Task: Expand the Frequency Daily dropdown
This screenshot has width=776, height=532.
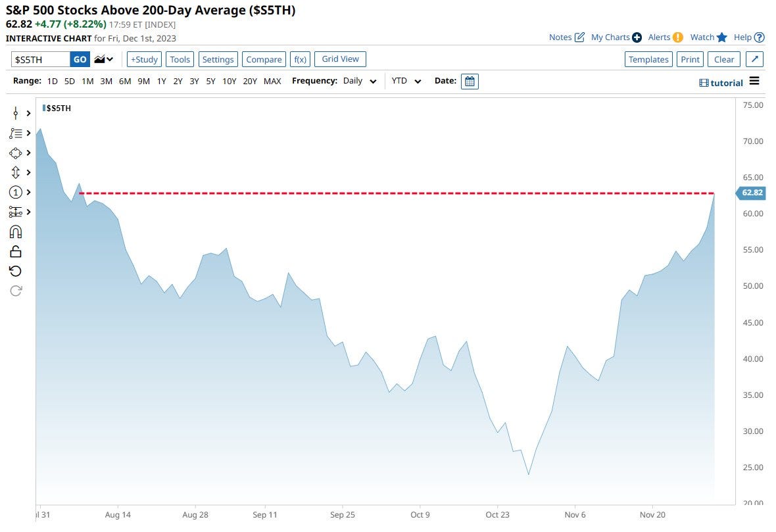Action: click(360, 82)
